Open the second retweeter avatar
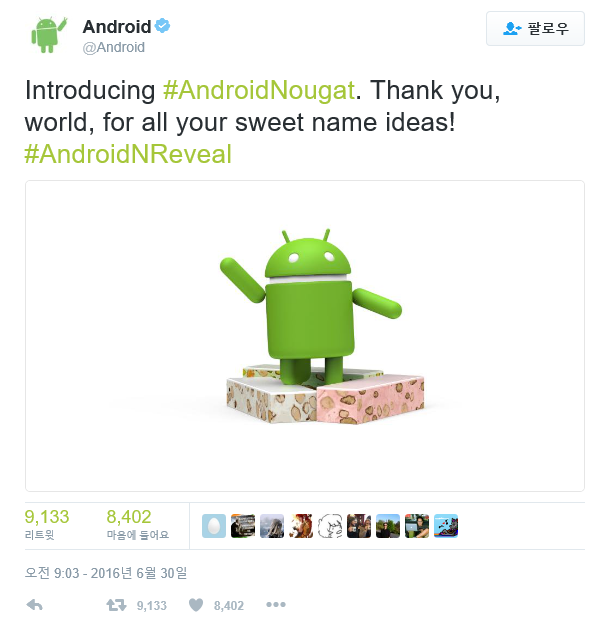 (243, 526)
